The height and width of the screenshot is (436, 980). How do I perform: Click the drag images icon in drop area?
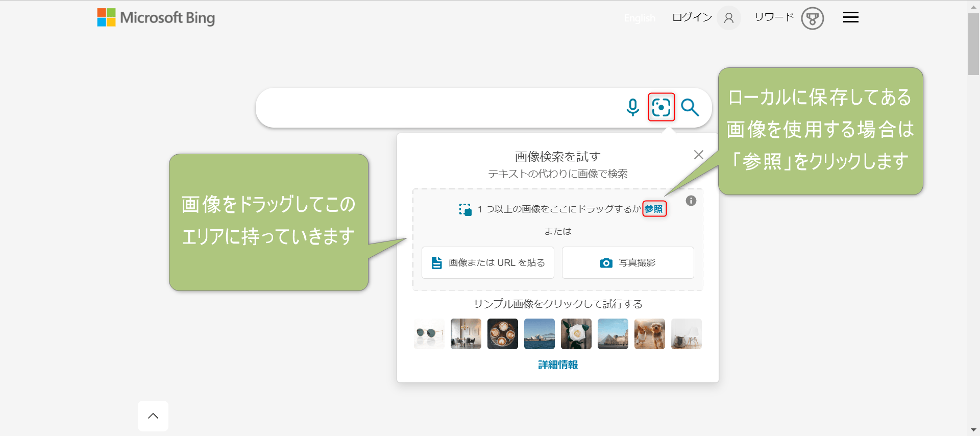coord(465,209)
